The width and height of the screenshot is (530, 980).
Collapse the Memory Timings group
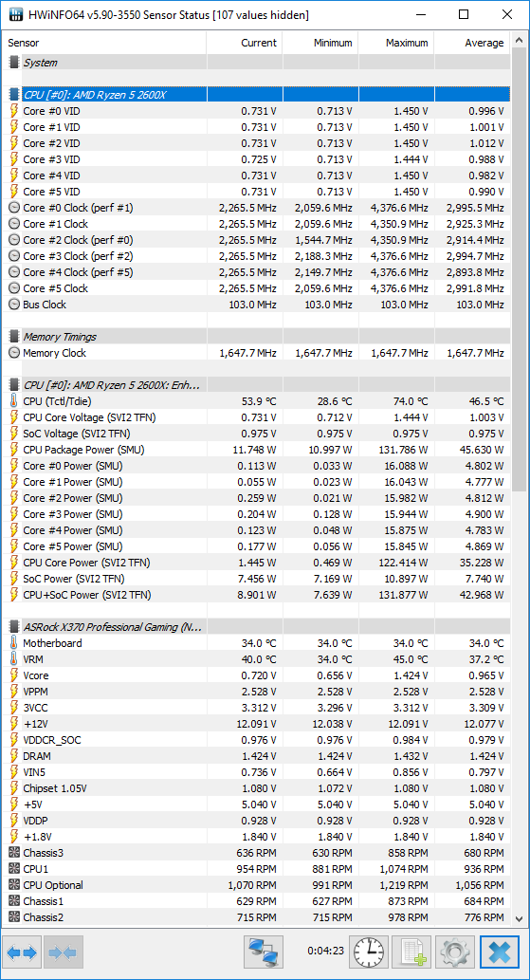(13, 337)
